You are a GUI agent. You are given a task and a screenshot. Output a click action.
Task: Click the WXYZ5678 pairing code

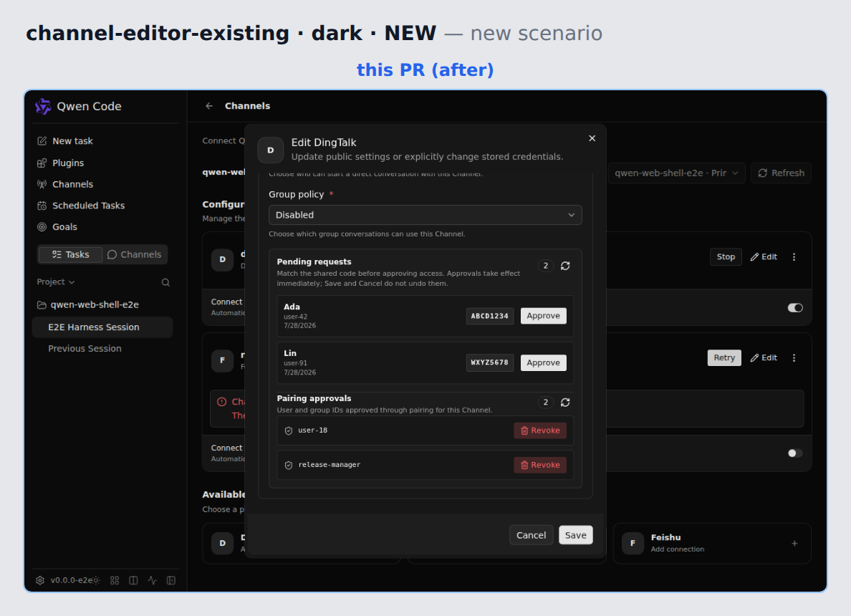[x=489, y=362]
